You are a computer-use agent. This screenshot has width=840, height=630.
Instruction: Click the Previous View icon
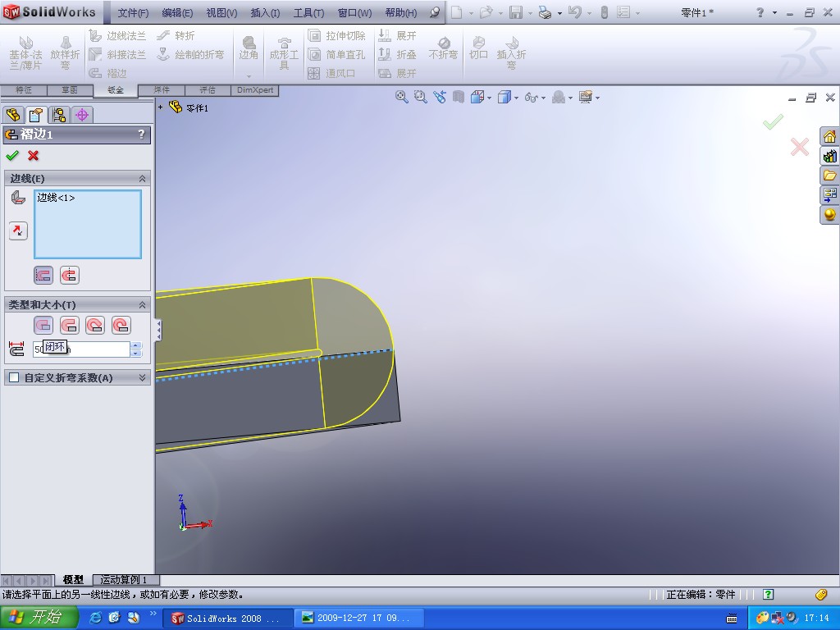click(x=440, y=97)
